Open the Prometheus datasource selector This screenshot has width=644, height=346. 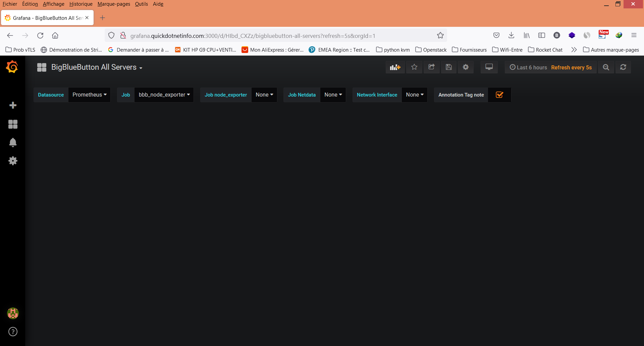[89, 95]
